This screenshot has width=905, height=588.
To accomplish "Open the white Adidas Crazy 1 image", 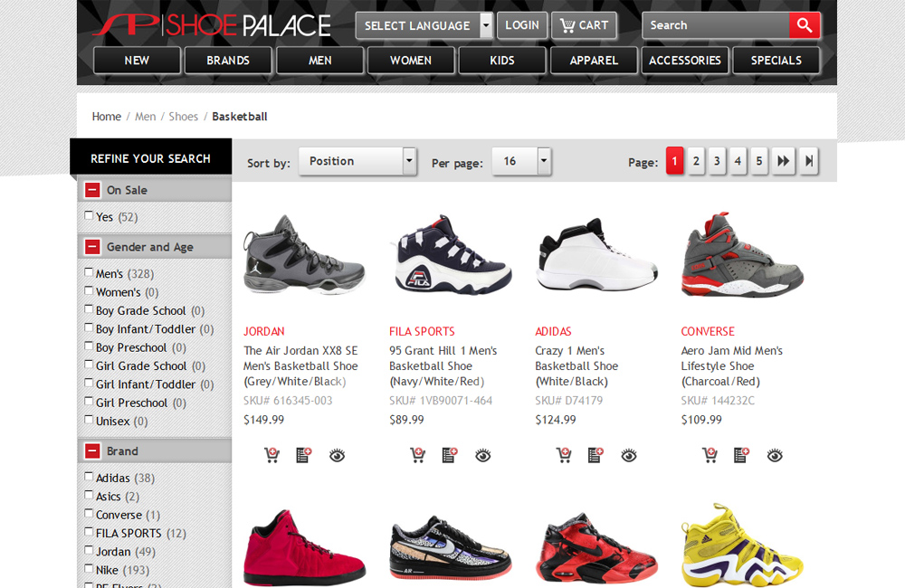I will pyautogui.click(x=596, y=254).
